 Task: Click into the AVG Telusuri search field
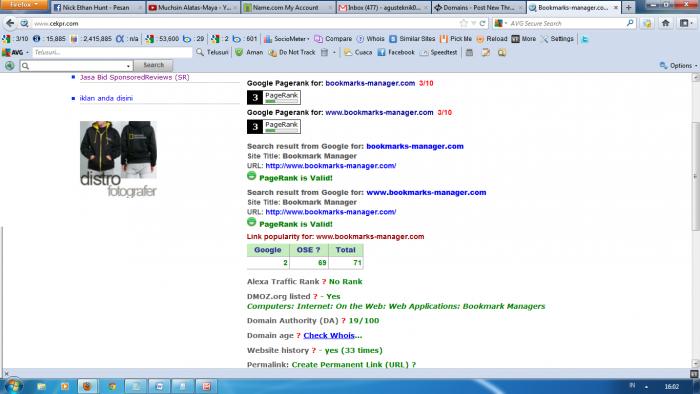point(112,52)
